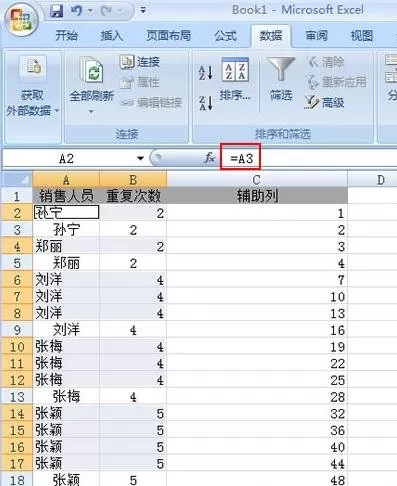Expand the 全部刷新 dropdown arrow

91,112
